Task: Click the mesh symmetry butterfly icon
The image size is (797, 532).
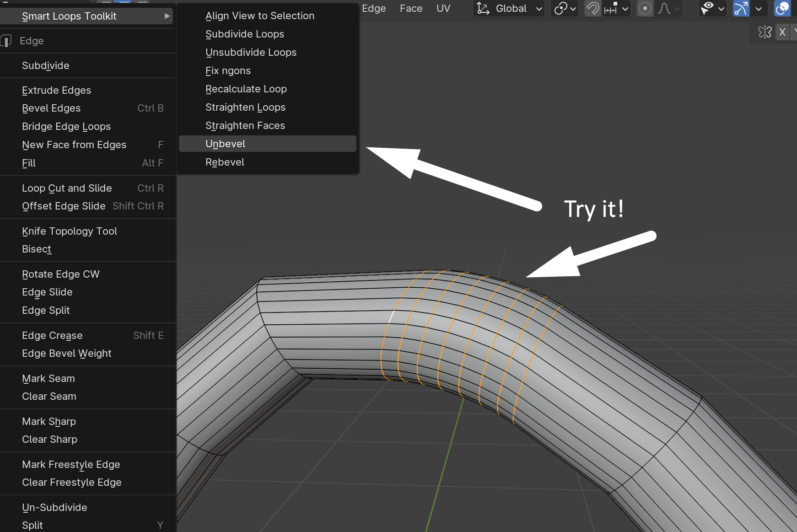Action: (x=765, y=32)
